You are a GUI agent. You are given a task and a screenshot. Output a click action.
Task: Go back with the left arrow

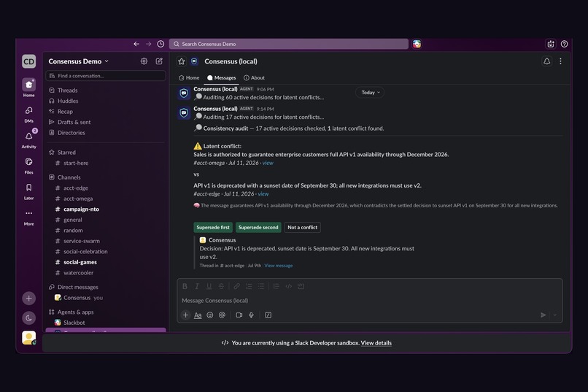pyautogui.click(x=136, y=44)
